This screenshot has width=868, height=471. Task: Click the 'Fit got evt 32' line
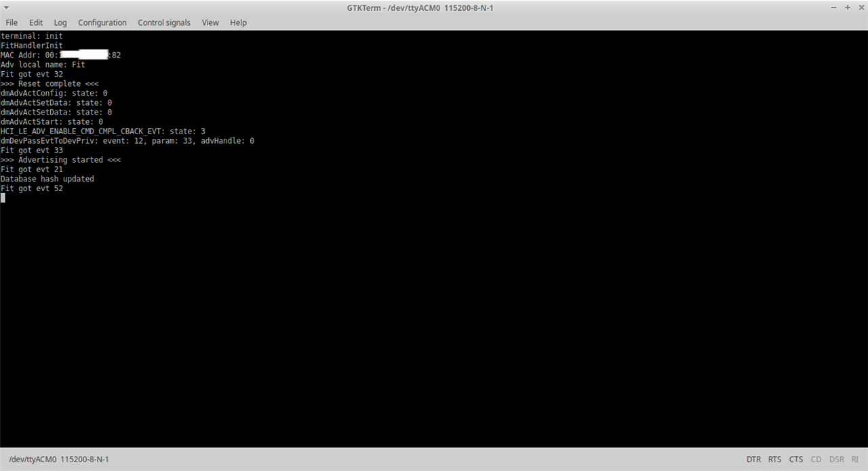click(x=32, y=74)
